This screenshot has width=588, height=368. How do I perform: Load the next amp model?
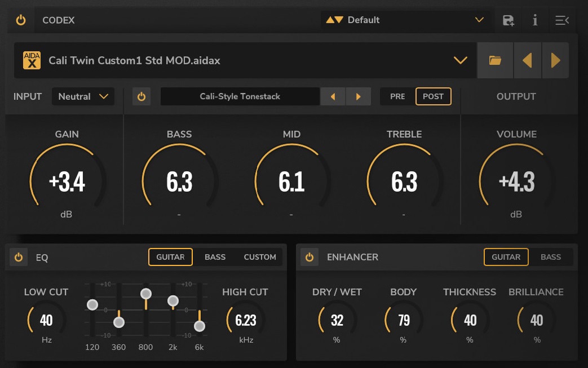click(x=555, y=60)
